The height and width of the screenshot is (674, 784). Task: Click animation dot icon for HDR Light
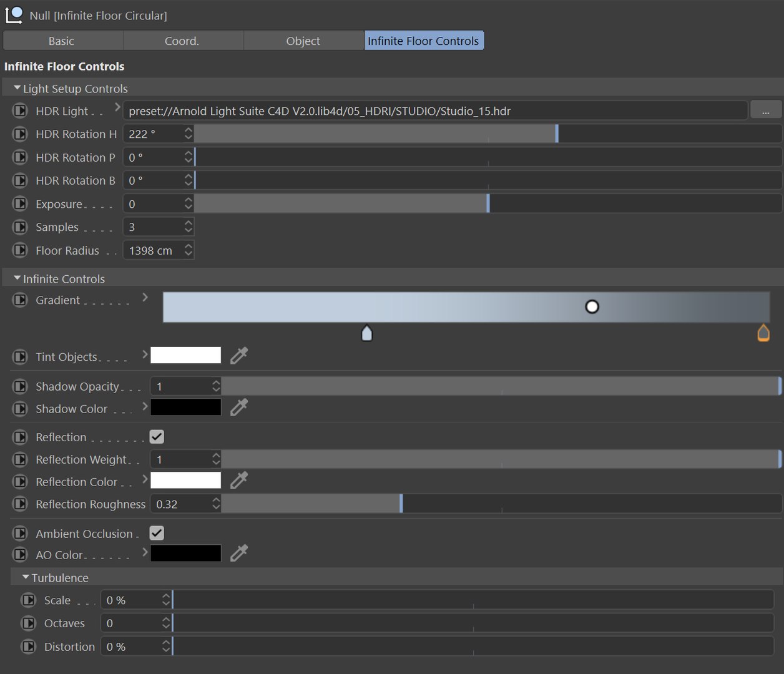point(20,111)
